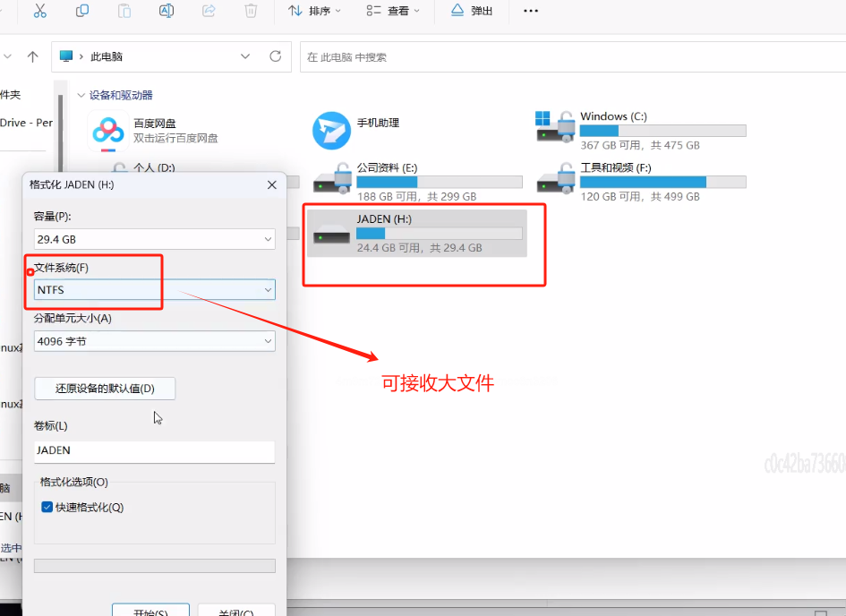Open the 排序 sort menu
Image resolution: width=846 pixels, height=616 pixels.
pyautogui.click(x=314, y=11)
